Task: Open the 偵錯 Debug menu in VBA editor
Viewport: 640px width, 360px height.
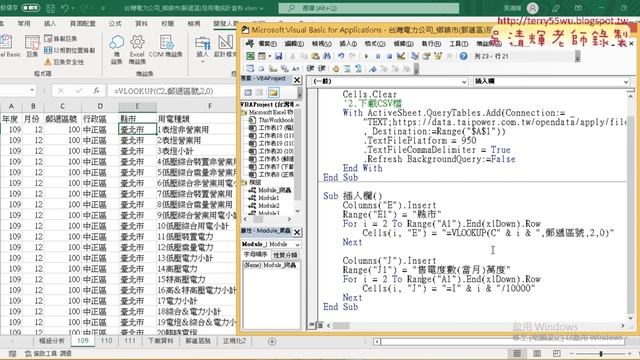Action: click(403, 43)
